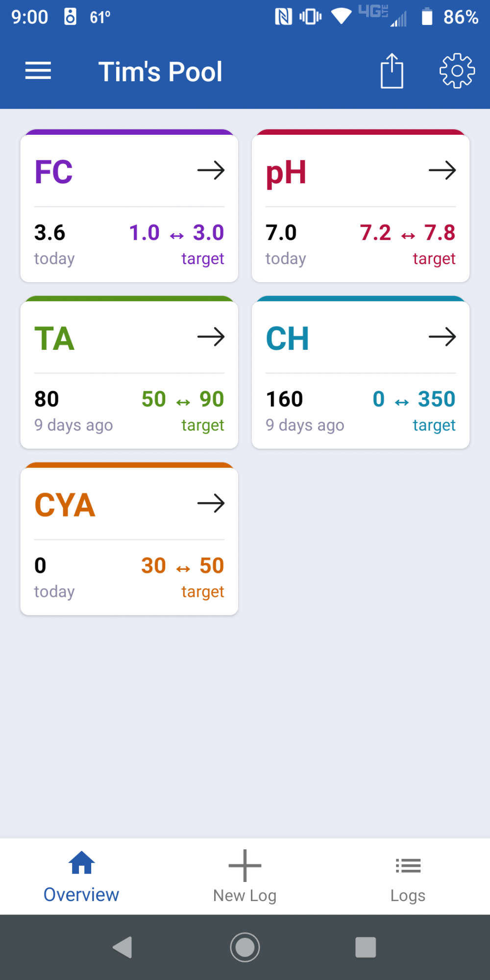Tap Android back navigation button
Image resolution: width=490 pixels, height=980 pixels.
click(122, 947)
